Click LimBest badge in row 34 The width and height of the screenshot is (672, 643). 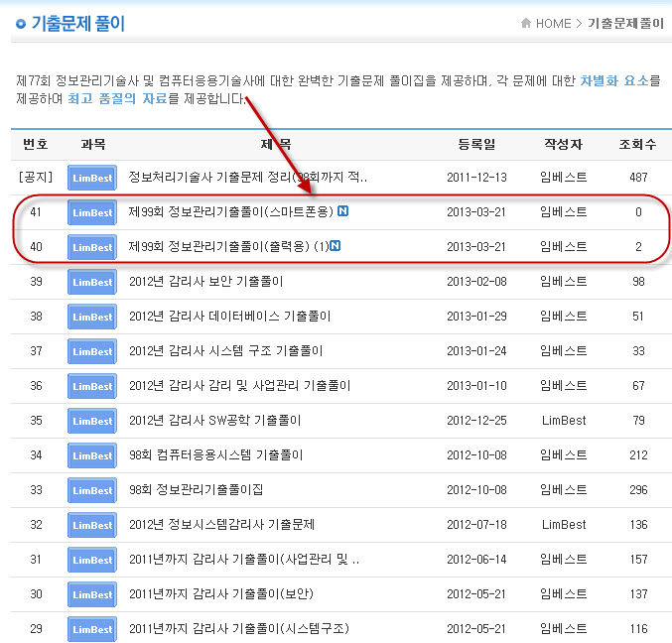pyautogui.click(x=92, y=455)
